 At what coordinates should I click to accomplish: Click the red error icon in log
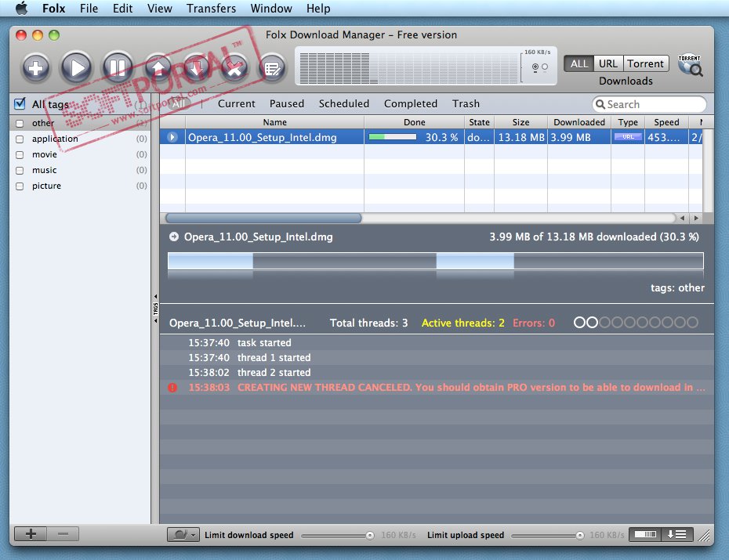[172, 387]
